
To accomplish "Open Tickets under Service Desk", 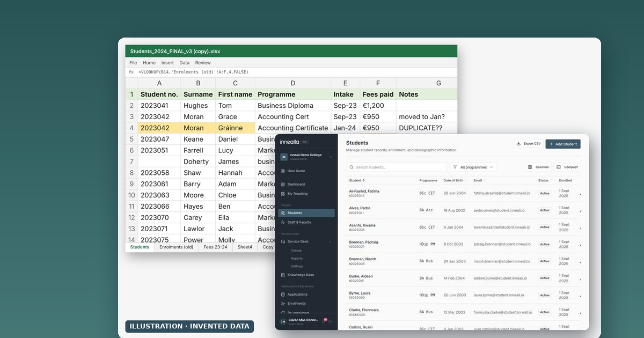I will point(296,251).
